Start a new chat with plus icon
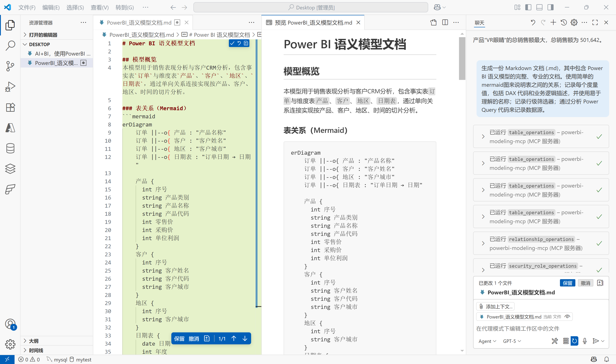 click(553, 23)
